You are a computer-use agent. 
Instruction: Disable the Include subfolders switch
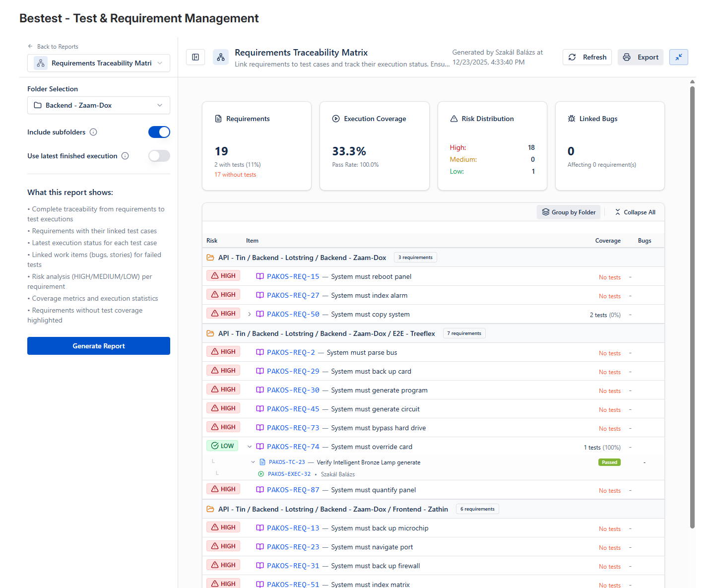click(159, 132)
